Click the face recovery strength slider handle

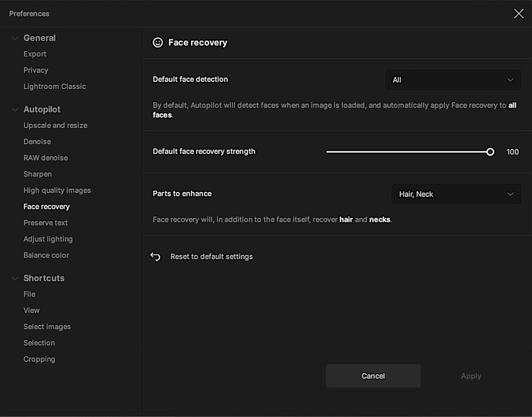tap(490, 152)
